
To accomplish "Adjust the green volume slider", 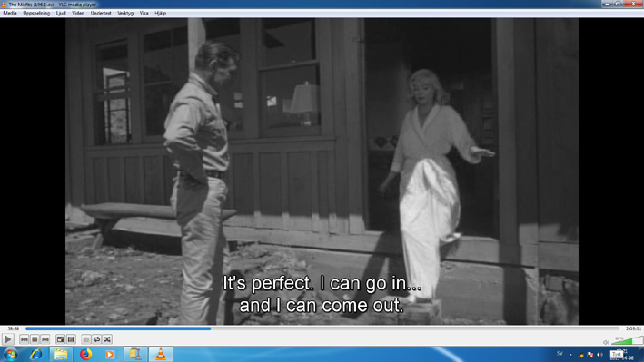I will point(627,340).
